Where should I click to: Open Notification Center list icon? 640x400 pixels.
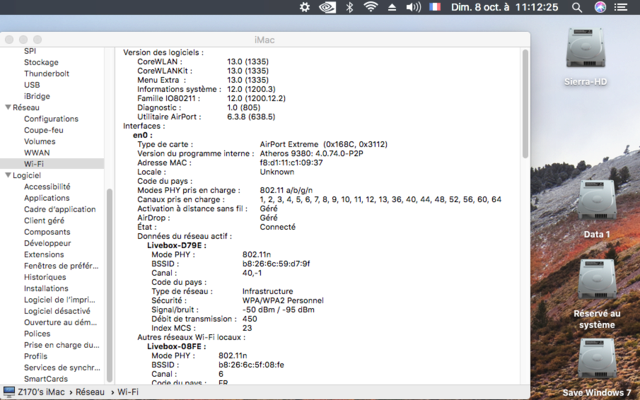coord(621,7)
